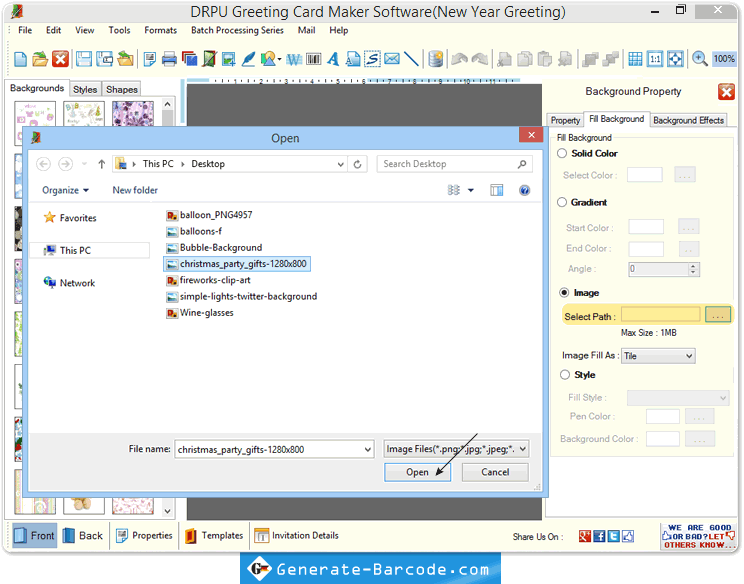Click the Search Desktop magnifier icon
Viewport: 744px width, 584px height.
[522, 164]
